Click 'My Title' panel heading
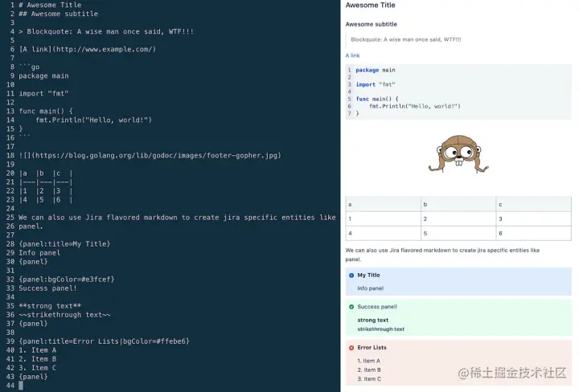Image resolution: width=579 pixels, height=392 pixels. [x=368, y=275]
